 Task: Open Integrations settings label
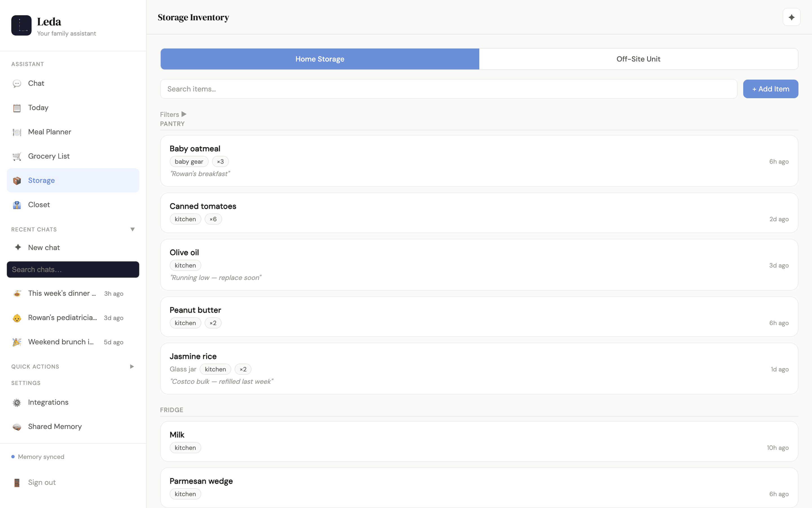click(48, 402)
